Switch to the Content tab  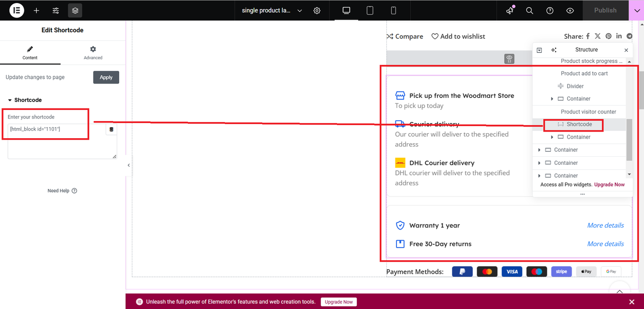point(30,53)
